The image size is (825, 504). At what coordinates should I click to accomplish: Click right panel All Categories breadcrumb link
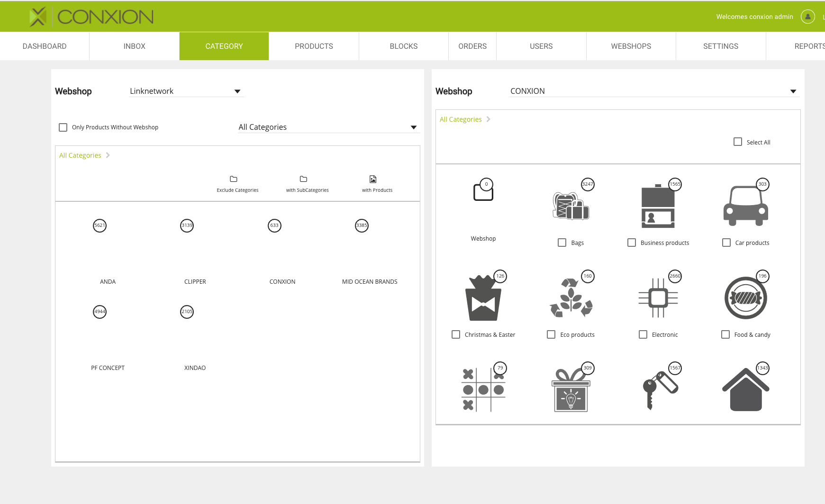(461, 119)
